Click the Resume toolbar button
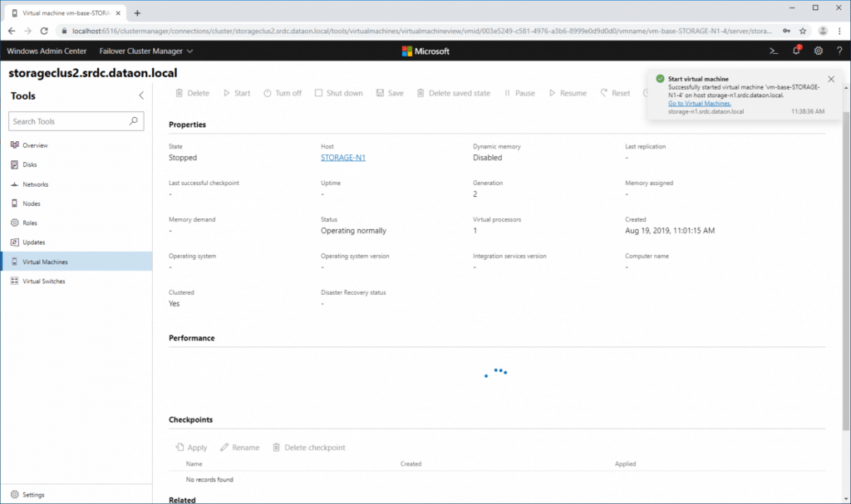 pyautogui.click(x=567, y=93)
